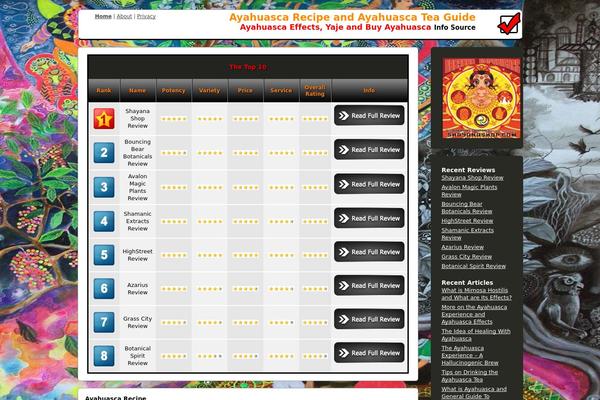
Task: Click Shayana Shop potency star rating
Action: [174, 119]
